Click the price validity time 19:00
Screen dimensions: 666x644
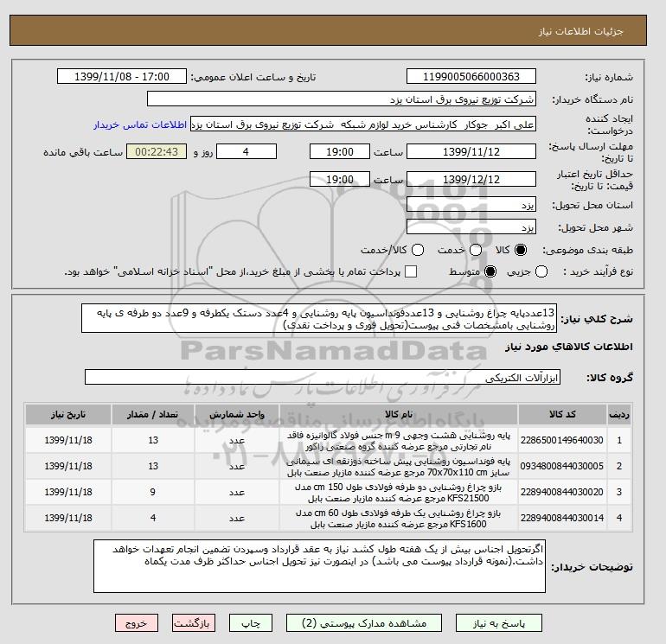[x=340, y=179]
